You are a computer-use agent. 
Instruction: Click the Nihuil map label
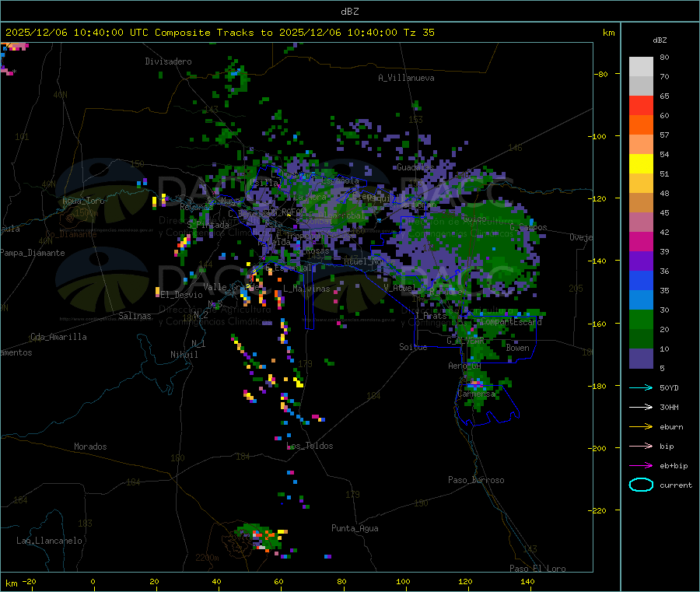[x=184, y=355]
